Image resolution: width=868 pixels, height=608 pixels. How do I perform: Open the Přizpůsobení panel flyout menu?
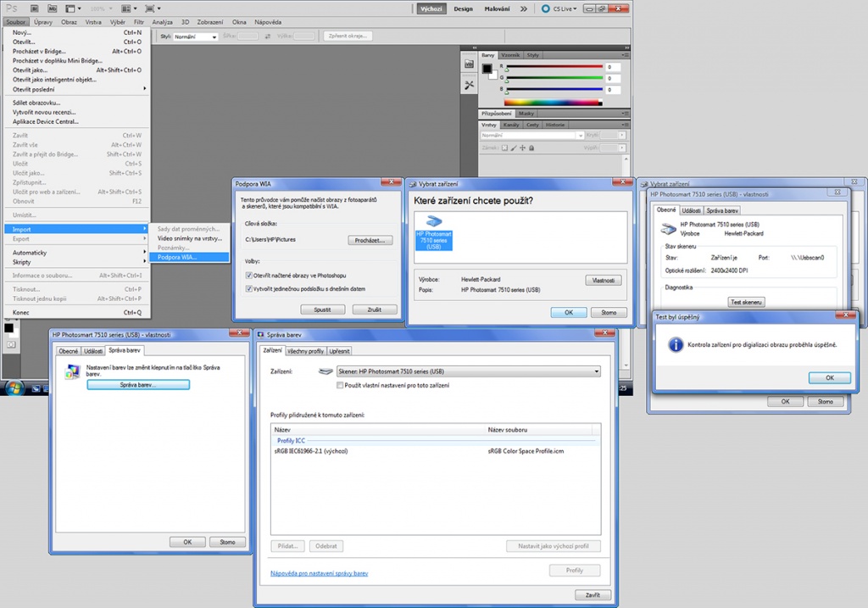pos(625,114)
